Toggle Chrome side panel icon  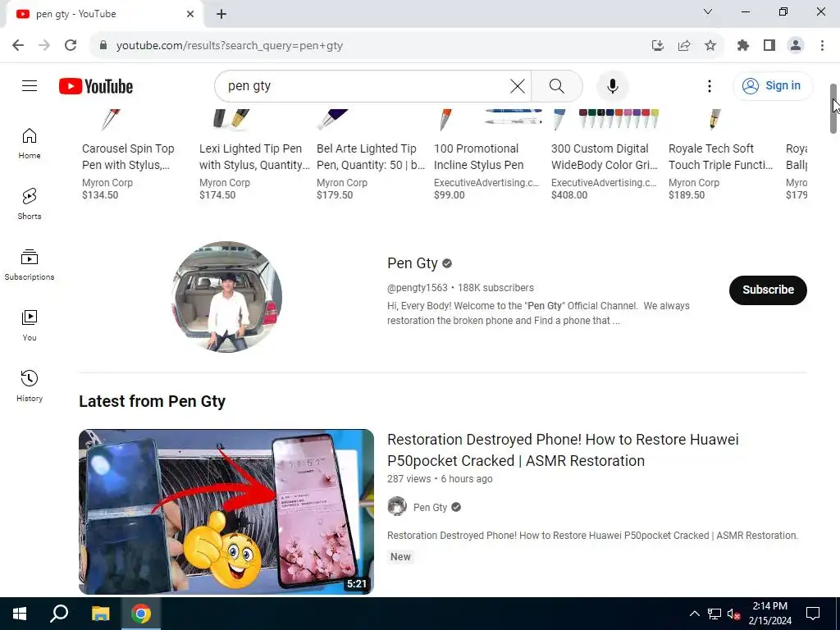pyautogui.click(x=769, y=45)
